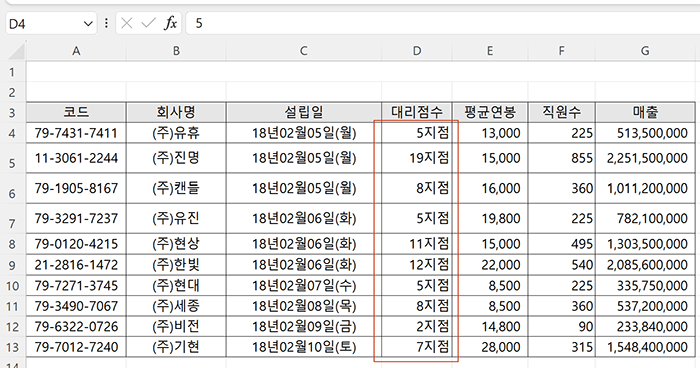Click the 설립일 header cell
Screen dimensions: 700x368
click(304, 112)
